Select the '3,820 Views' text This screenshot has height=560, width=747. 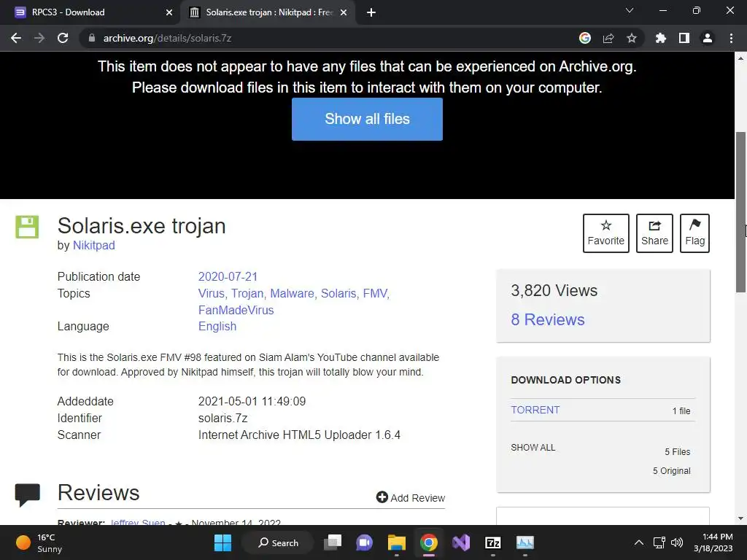554,290
